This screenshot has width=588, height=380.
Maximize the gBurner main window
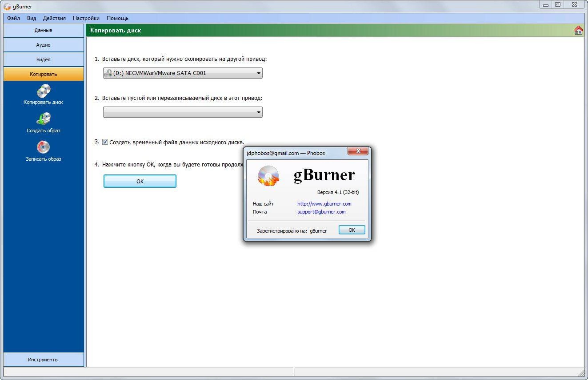point(558,5)
